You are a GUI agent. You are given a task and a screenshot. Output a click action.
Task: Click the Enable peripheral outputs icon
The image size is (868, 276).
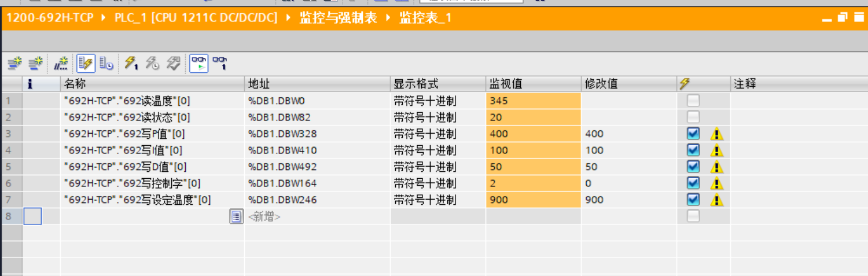coord(173,62)
